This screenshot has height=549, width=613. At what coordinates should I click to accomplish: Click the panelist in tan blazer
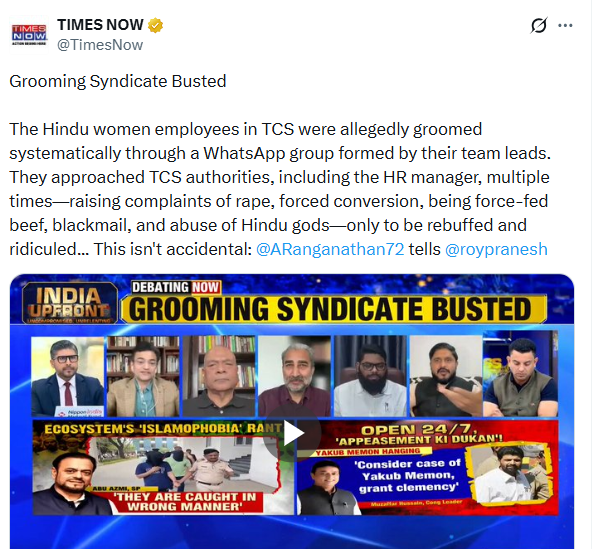[x=143, y=377]
